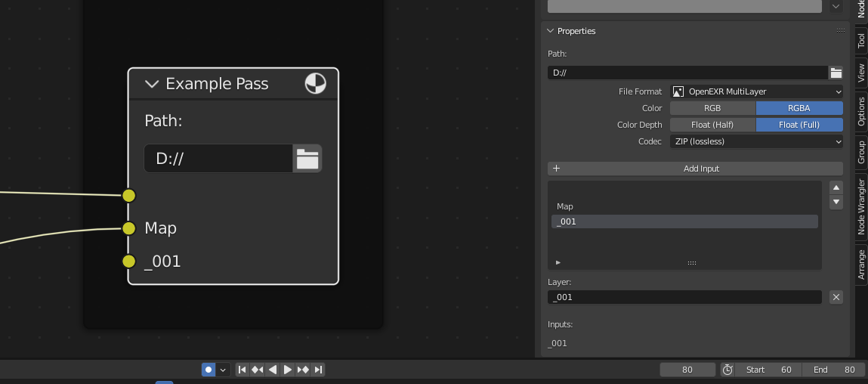This screenshot has width=868, height=384.
Task: Open the Codec ZIP (lossless) dropdown
Action: (756, 141)
